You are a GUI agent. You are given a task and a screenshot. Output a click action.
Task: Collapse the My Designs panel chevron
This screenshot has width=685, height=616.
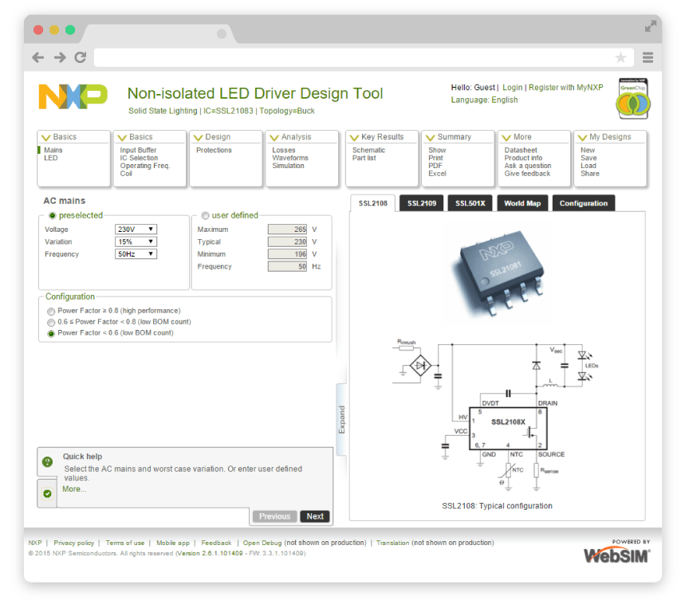pos(582,138)
